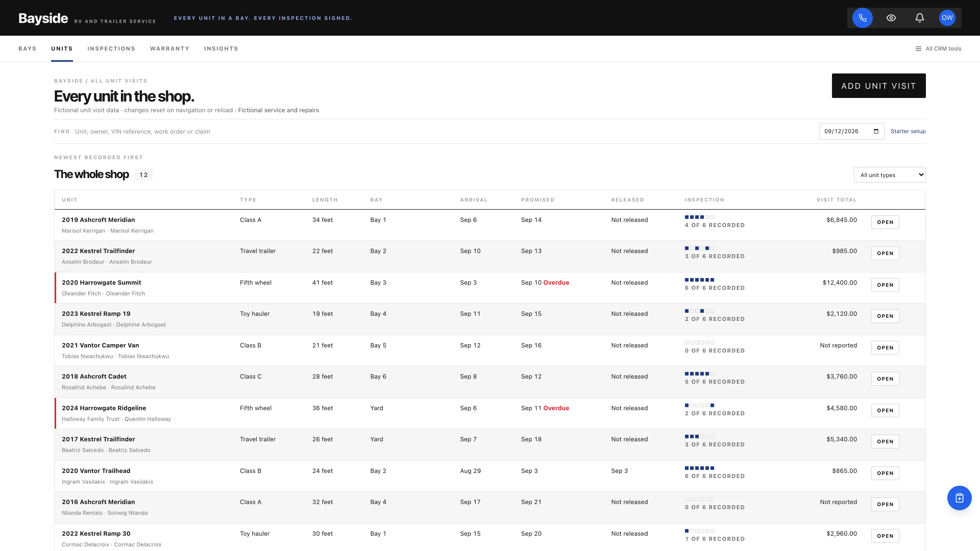Image resolution: width=980 pixels, height=551 pixels.
Task: Click the 09/12/2026 date field
Action: click(851, 131)
